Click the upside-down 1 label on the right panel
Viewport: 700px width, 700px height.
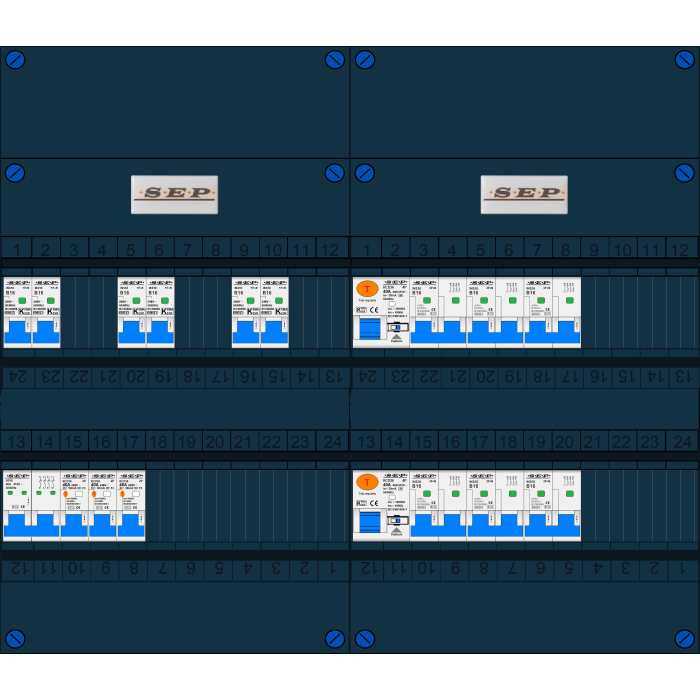tap(683, 569)
